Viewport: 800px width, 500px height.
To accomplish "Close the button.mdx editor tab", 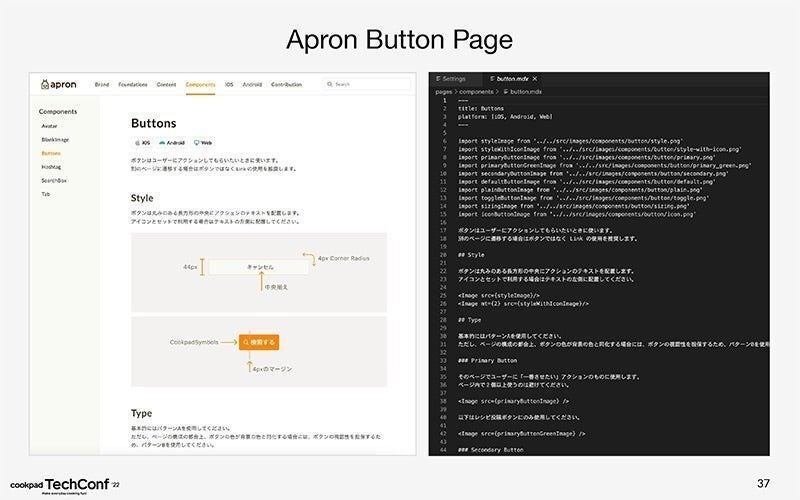I will 535,79.
